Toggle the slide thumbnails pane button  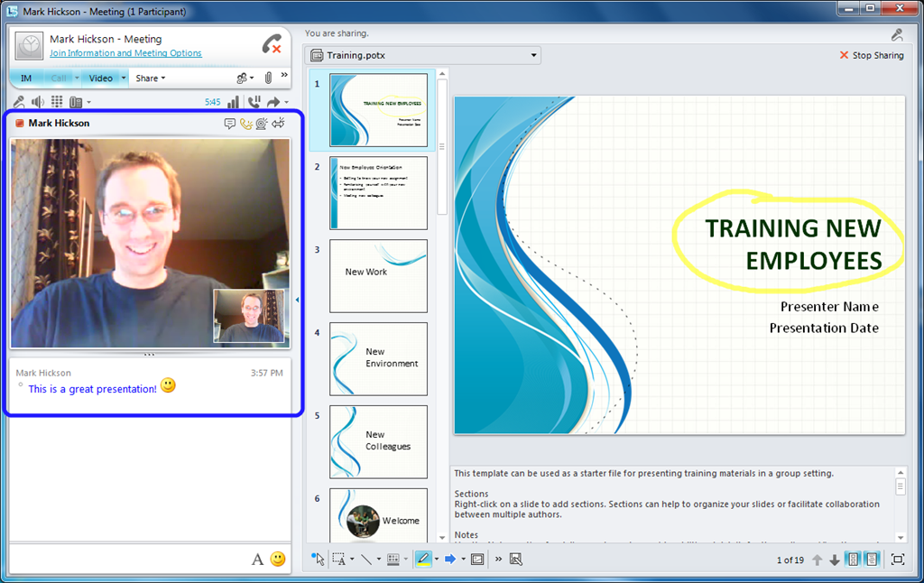tap(854, 560)
